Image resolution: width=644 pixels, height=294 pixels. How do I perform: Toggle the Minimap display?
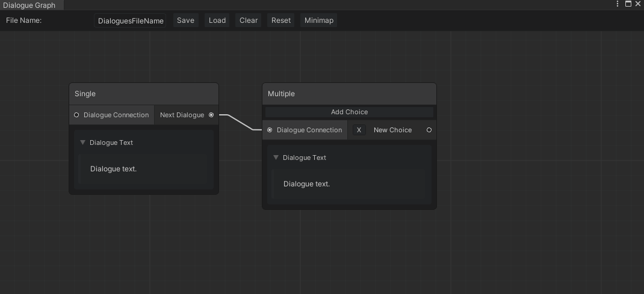click(x=318, y=20)
